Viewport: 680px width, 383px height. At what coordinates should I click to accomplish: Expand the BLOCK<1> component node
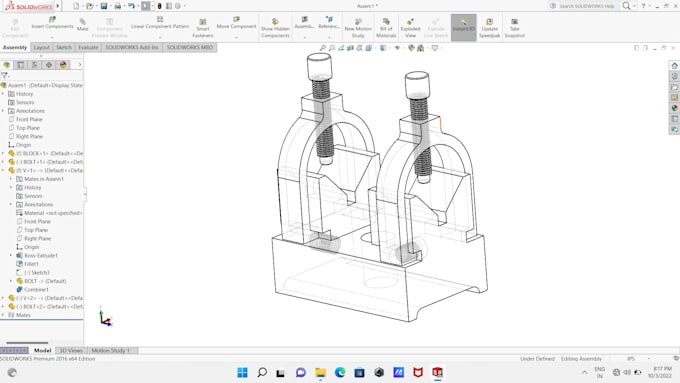[x=3, y=154]
